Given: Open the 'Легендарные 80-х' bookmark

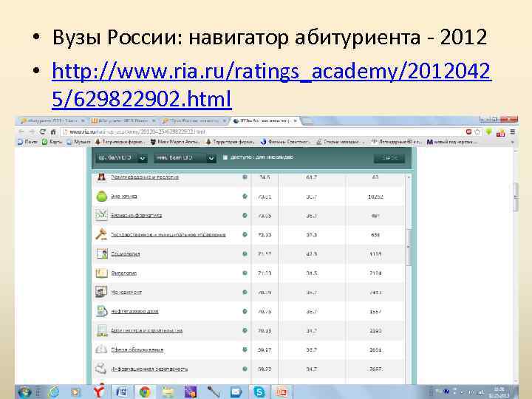Looking at the screenshot, I should [396, 142].
